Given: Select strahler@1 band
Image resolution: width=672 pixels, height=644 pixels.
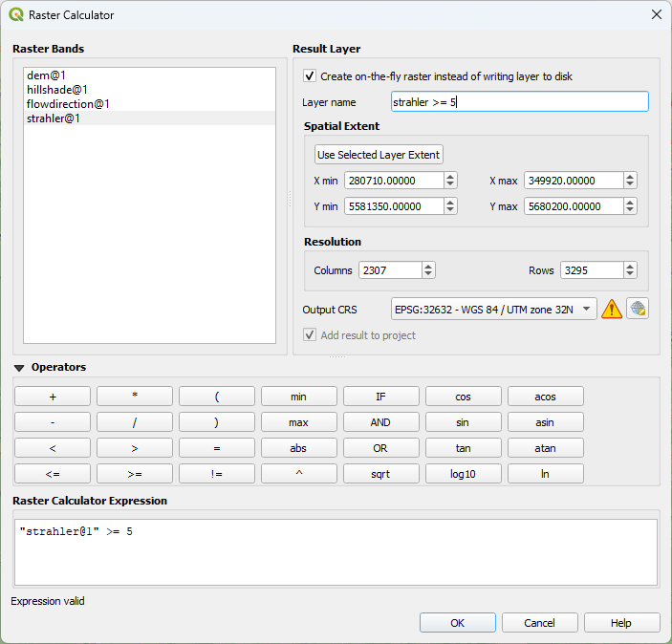Looking at the screenshot, I should [x=149, y=118].
